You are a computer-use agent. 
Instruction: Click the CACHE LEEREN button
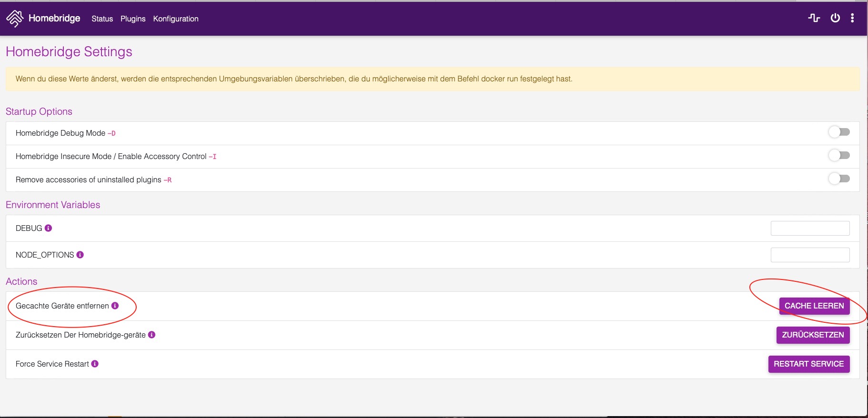pos(814,306)
